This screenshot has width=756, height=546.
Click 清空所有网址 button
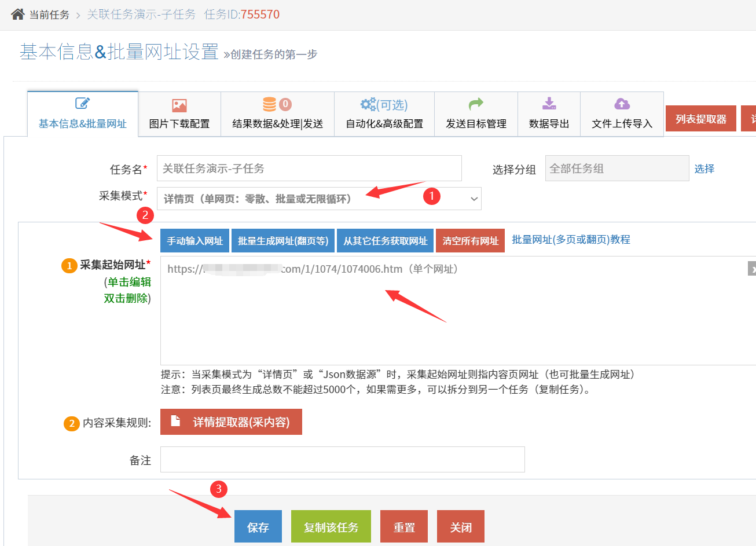click(x=470, y=241)
